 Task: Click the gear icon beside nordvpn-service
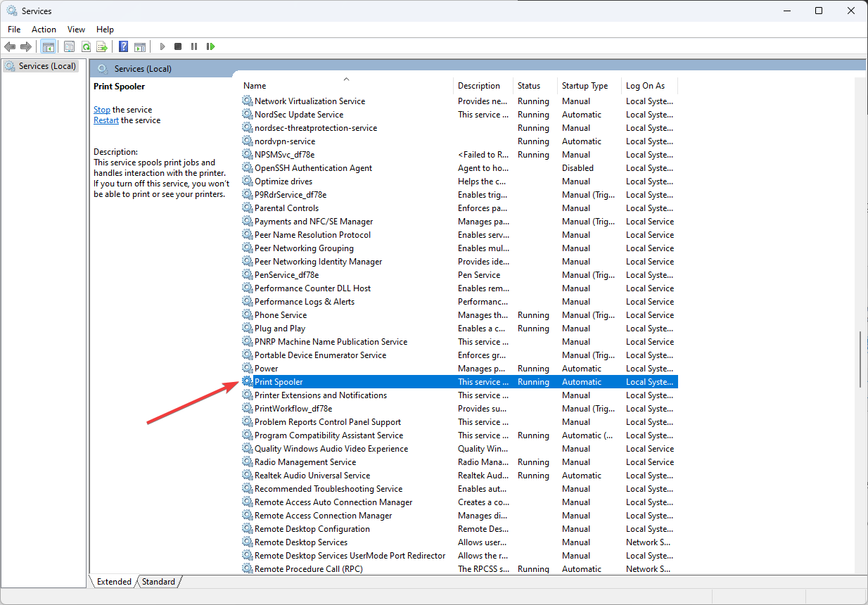pos(248,141)
